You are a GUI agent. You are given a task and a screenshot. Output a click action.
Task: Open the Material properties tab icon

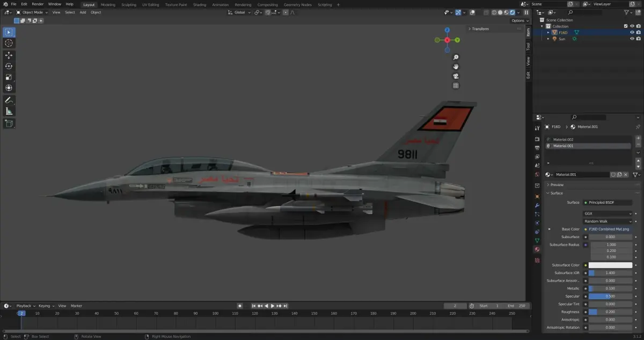tap(537, 249)
